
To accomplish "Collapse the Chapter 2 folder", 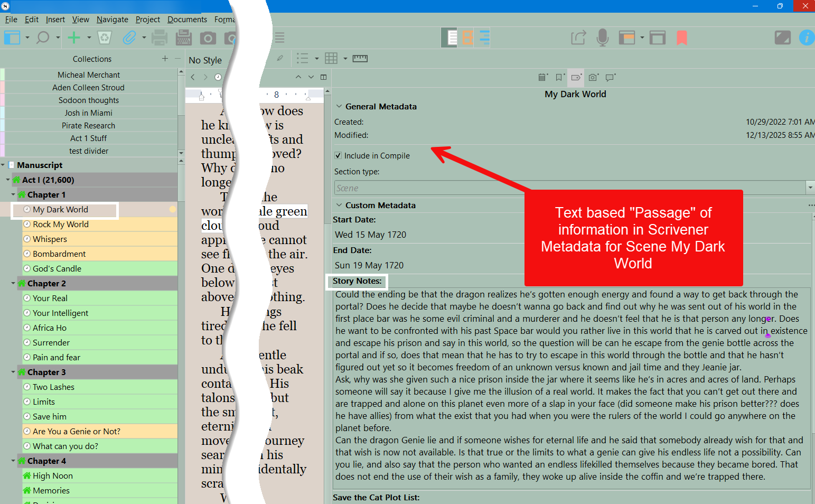I will click(x=13, y=284).
